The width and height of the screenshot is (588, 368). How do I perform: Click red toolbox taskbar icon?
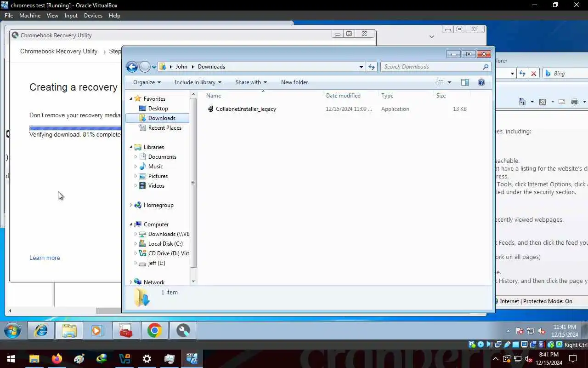(x=126, y=331)
